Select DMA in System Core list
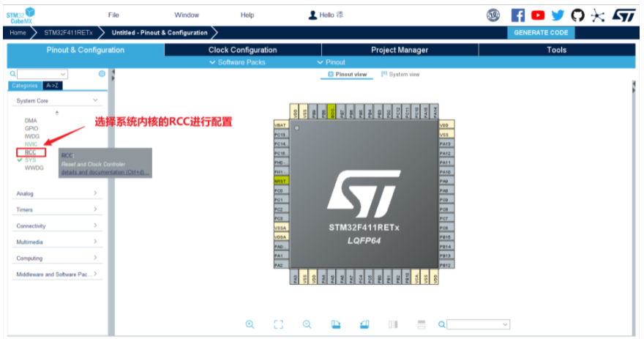Screen dimensions: 644x339 (x=31, y=120)
